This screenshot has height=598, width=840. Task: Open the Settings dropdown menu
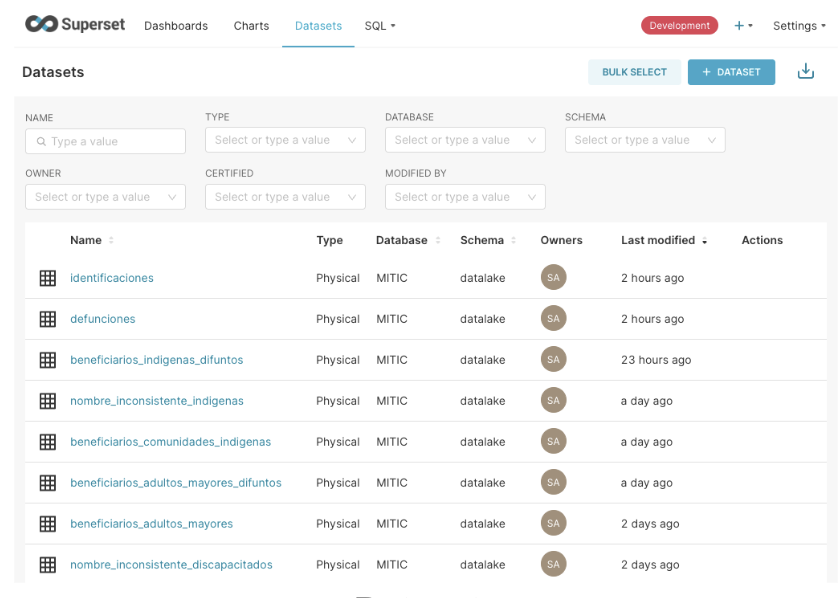coord(799,26)
